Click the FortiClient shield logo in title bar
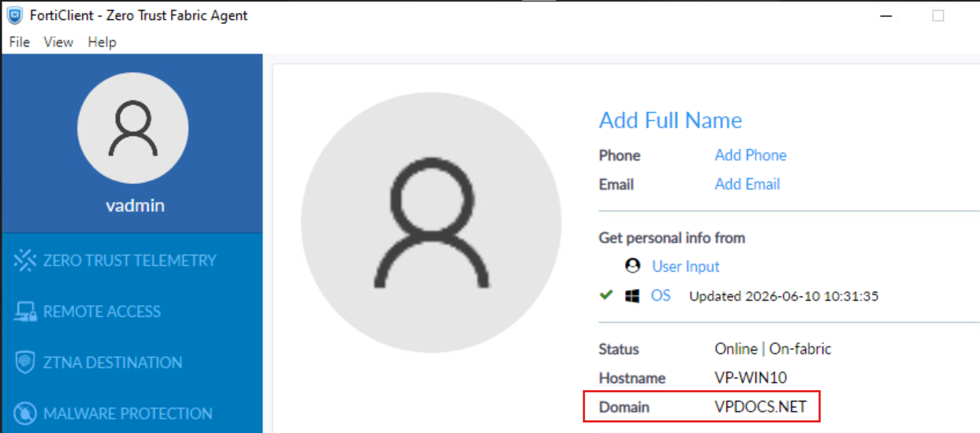980x433 pixels. pyautogui.click(x=15, y=16)
